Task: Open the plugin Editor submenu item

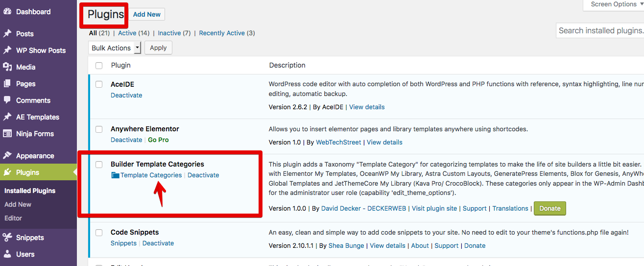Action: tap(13, 218)
